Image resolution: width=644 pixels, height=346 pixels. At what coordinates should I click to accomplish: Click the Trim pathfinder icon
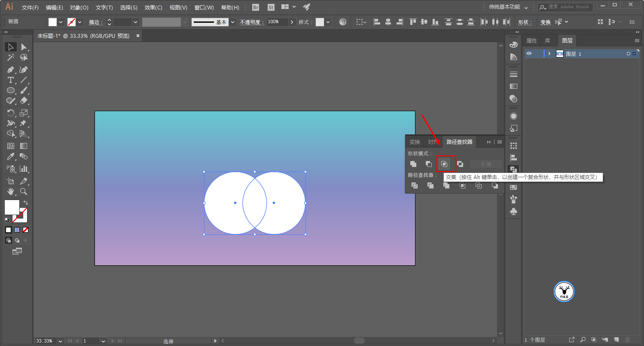tap(430, 185)
